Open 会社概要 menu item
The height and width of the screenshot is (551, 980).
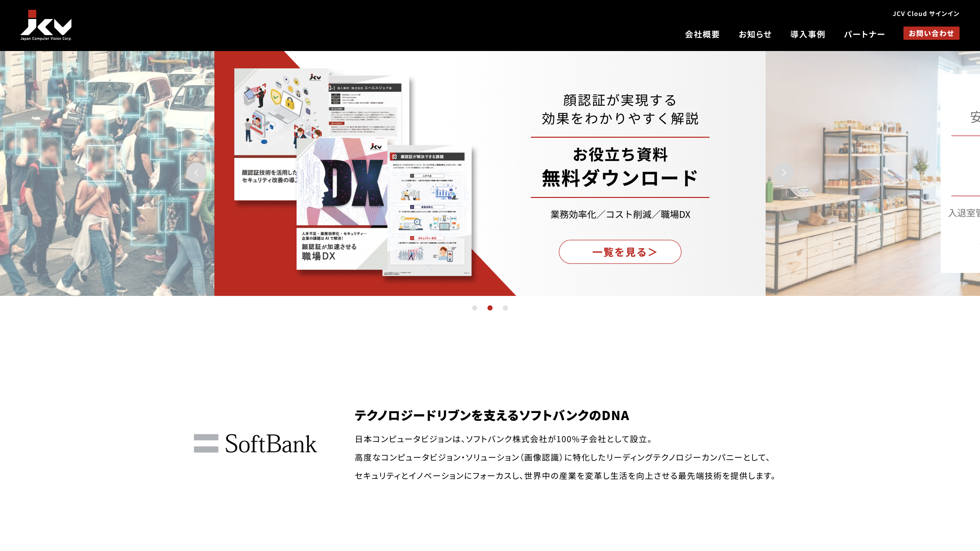[x=702, y=34]
